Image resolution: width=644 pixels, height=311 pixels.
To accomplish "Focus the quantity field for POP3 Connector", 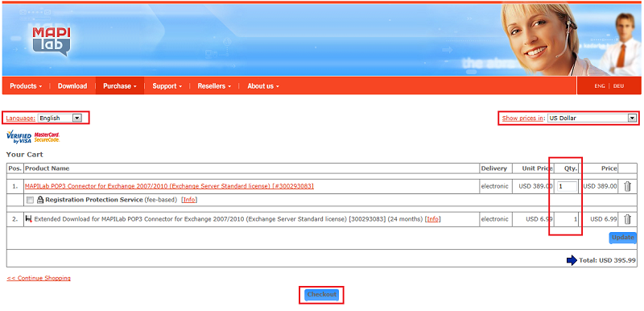I will [568, 186].
